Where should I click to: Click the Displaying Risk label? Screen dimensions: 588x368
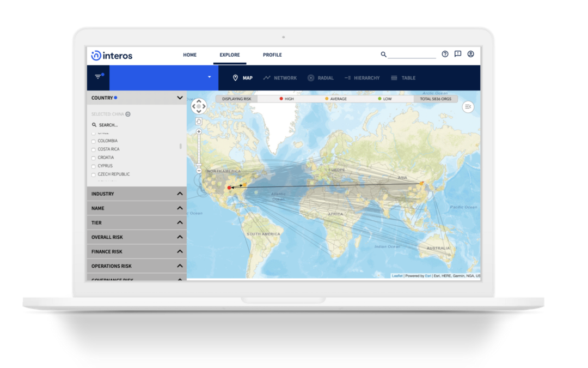coord(237,99)
